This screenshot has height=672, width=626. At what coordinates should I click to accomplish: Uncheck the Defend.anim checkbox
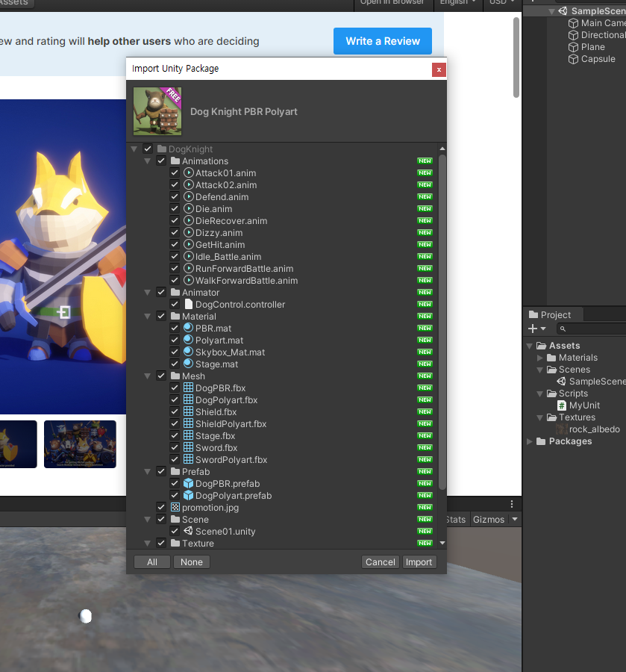[175, 196]
